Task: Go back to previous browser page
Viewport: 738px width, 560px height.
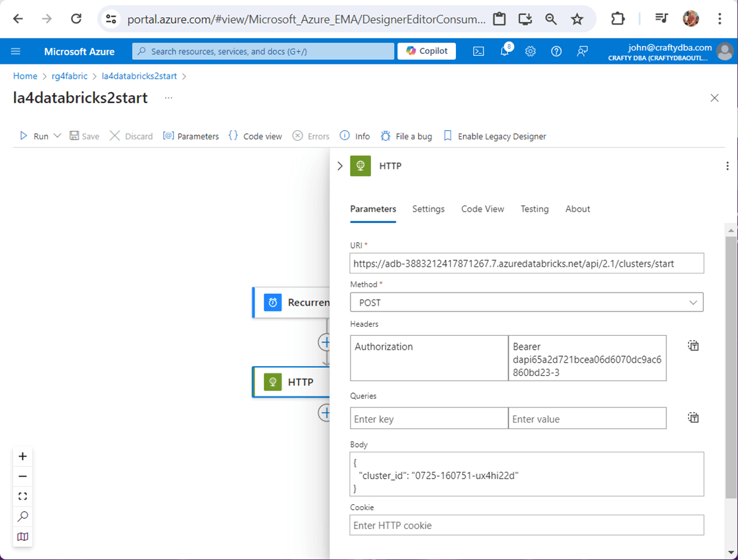Action: [18, 19]
